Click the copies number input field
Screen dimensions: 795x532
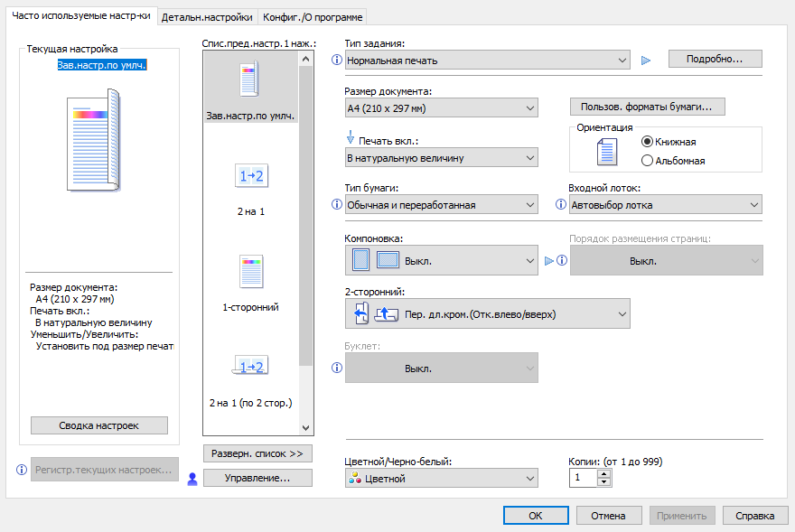coord(583,479)
